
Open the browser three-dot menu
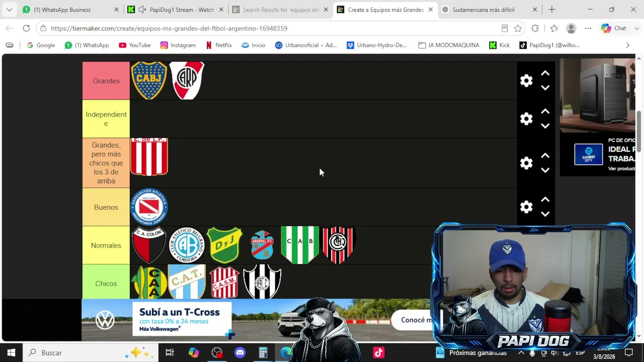coord(588,28)
